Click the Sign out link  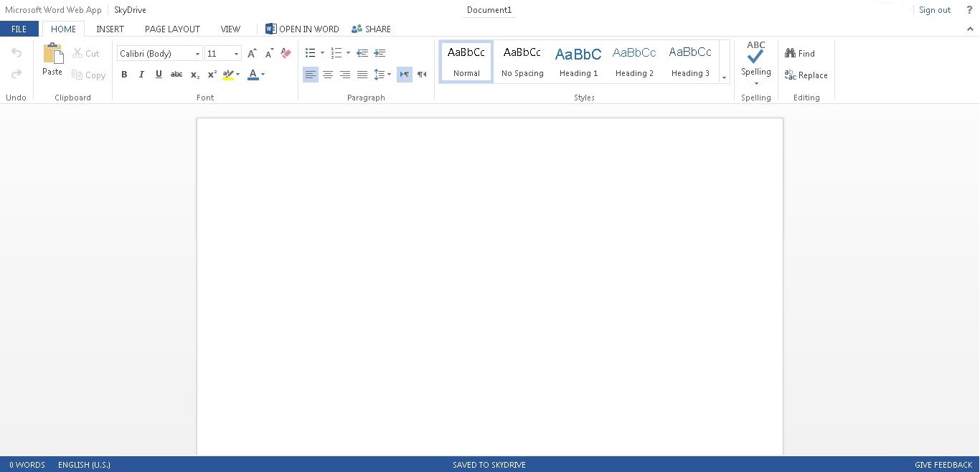click(x=935, y=10)
